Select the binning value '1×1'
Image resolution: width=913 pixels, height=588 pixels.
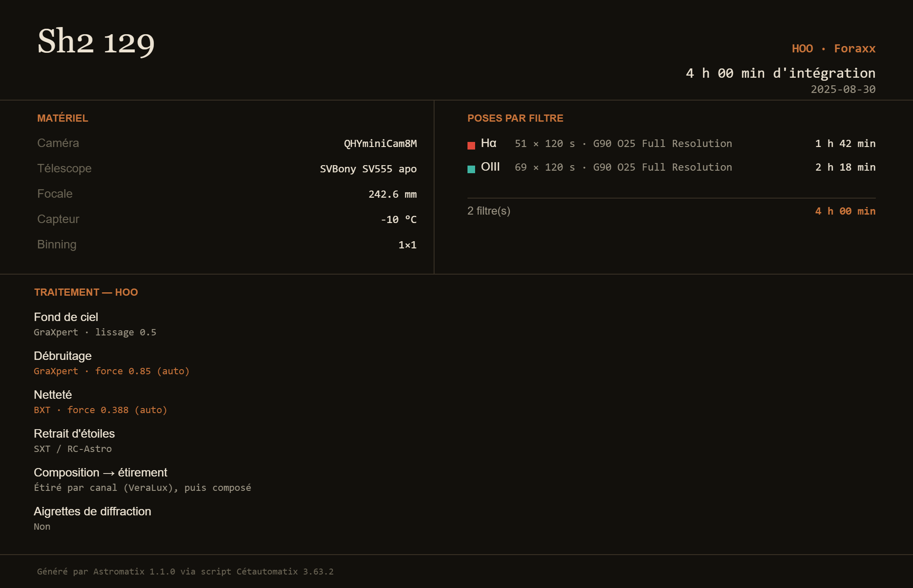tap(407, 245)
